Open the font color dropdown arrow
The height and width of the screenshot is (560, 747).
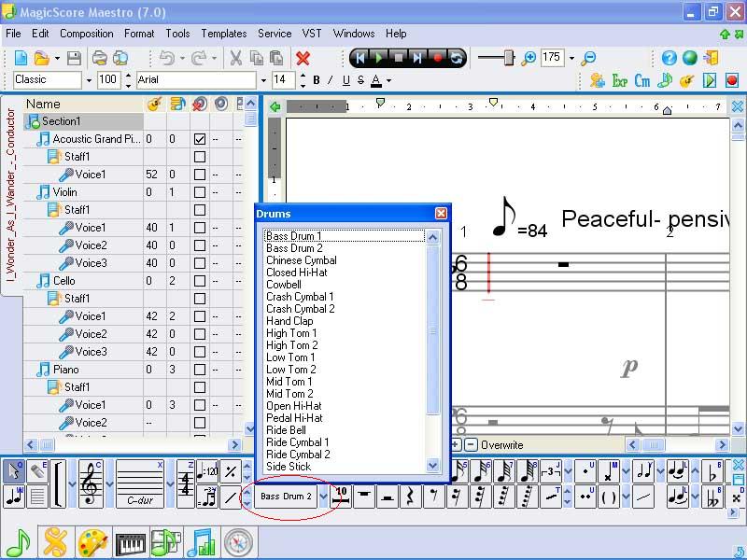(x=388, y=80)
